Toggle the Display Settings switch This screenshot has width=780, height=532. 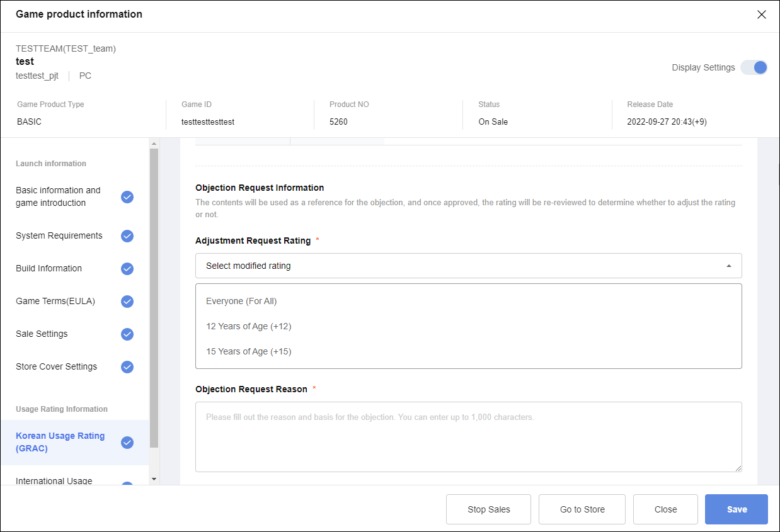click(x=754, y=67)
